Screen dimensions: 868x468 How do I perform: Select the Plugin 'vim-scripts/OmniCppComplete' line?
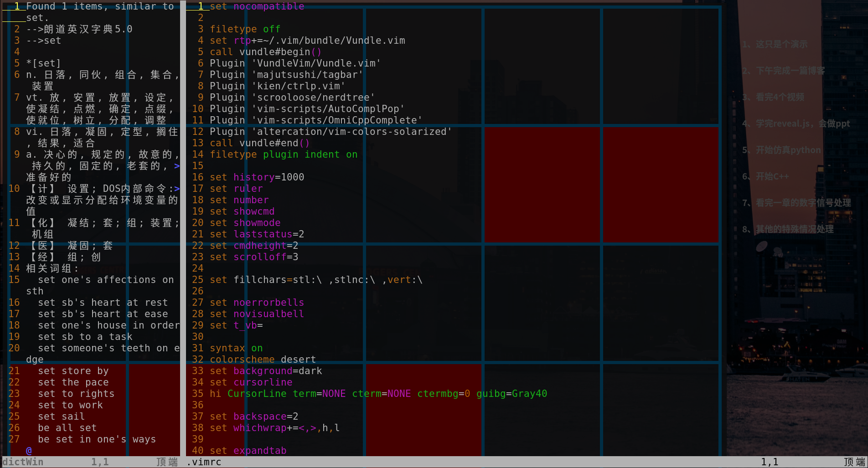click(316, 120)
